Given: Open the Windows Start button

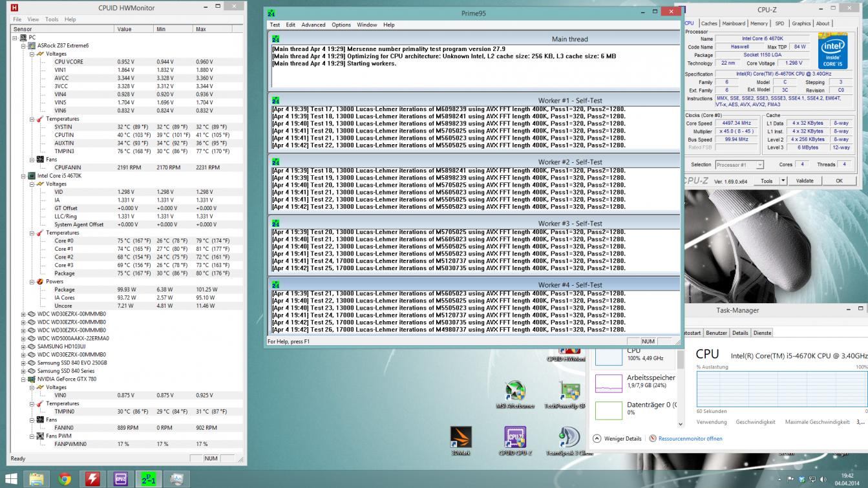Looking at the screenshot, I should pyautogui.click(x=12, y=479).
